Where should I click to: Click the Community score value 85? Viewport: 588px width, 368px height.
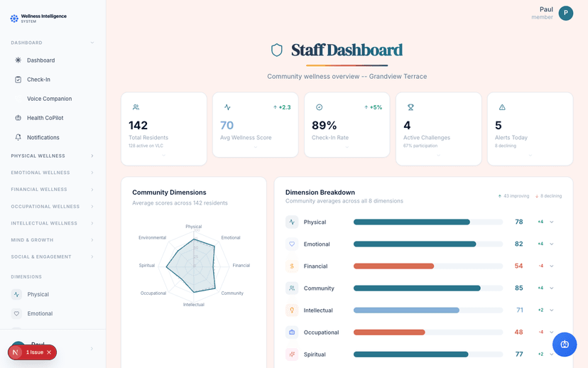click(519, 288)
